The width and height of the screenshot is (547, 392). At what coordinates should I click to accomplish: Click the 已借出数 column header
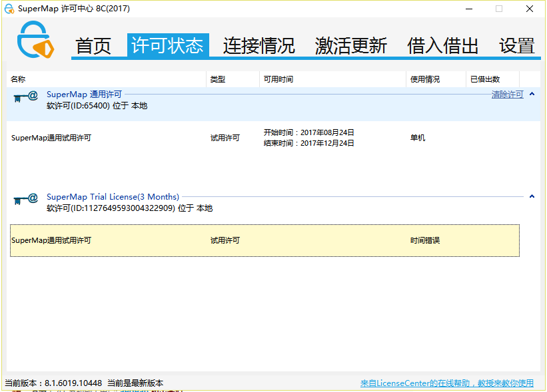pos(492,79)
